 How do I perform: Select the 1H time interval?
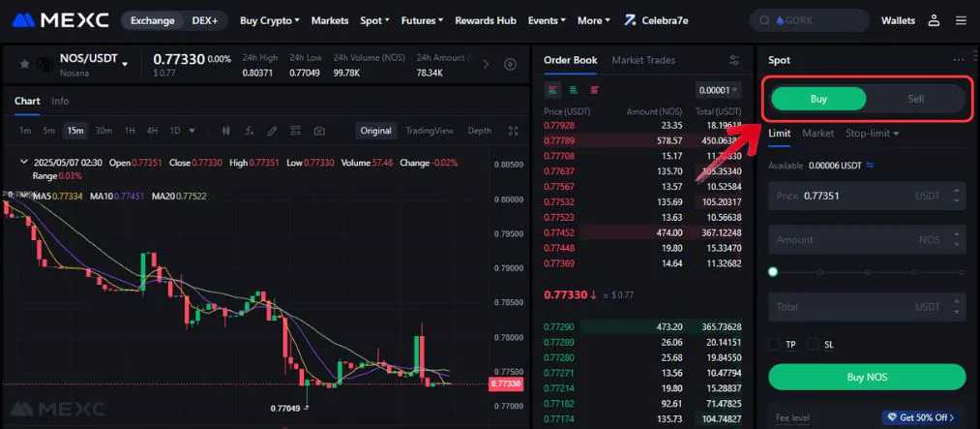click(x=130, y=131)
